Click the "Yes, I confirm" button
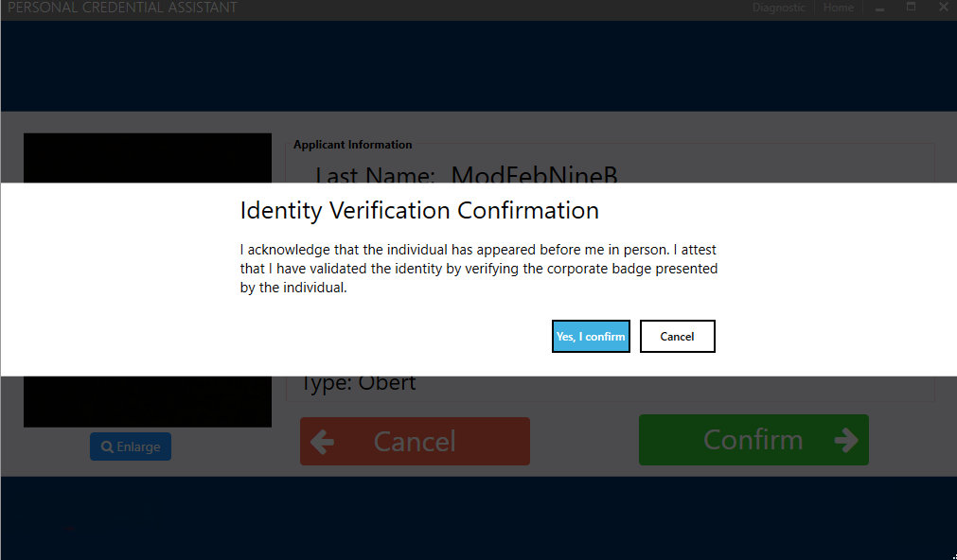The width and height of the screenshot is (957, 560). pyautogui.click(x=591, y=337)
